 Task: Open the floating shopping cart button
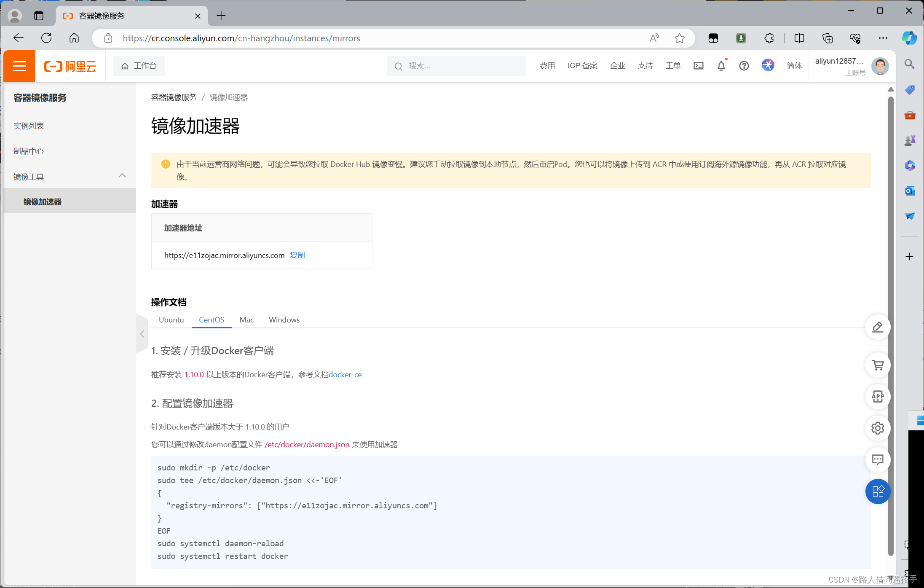[x=878, y=365]
